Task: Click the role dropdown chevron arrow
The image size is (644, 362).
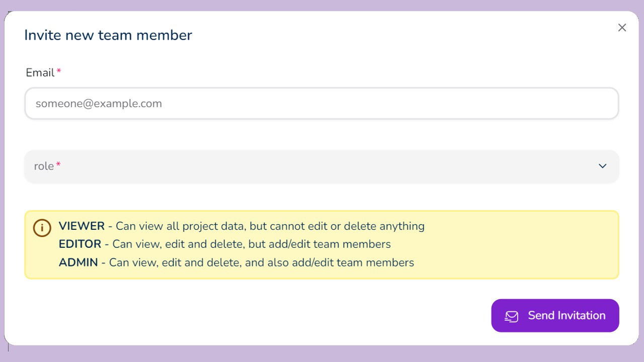Action: [602, 166]
